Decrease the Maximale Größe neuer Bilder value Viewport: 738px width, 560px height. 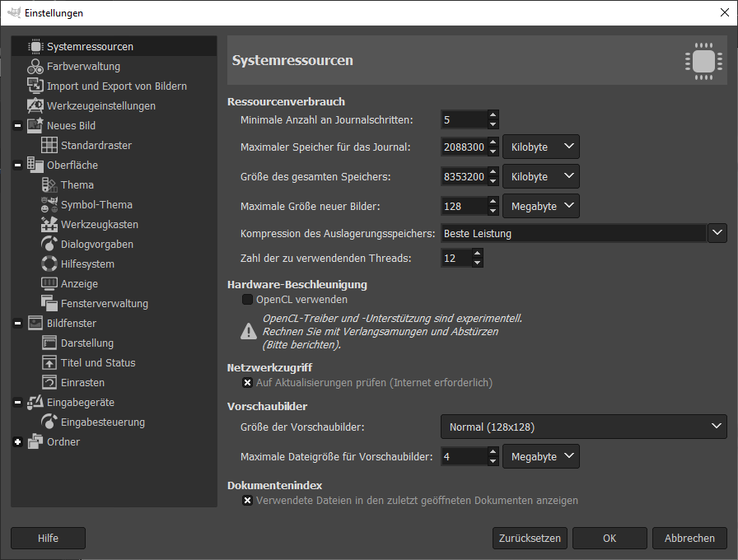coord(493,211)
